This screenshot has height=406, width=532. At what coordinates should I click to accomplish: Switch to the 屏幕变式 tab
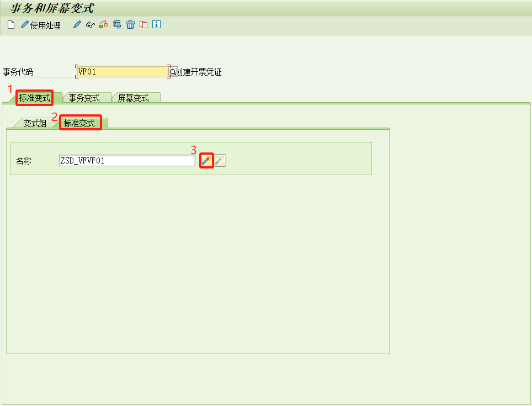tap(134, 98)
